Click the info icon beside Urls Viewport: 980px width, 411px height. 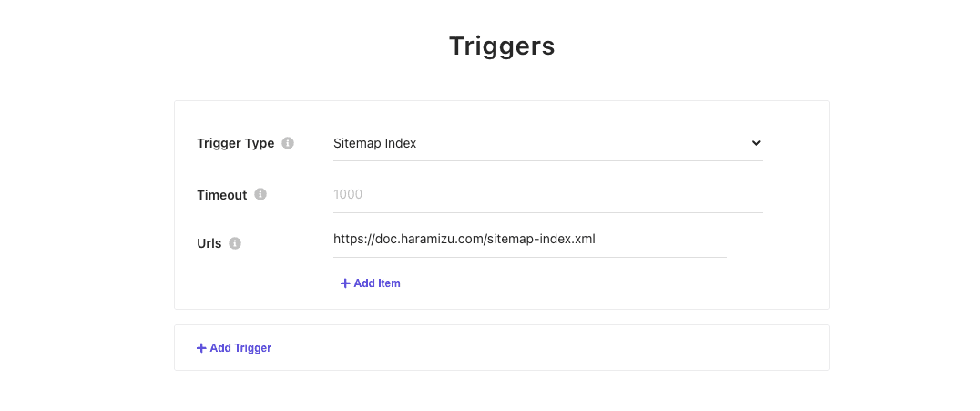pyautogui.click(x=235, y=243)
